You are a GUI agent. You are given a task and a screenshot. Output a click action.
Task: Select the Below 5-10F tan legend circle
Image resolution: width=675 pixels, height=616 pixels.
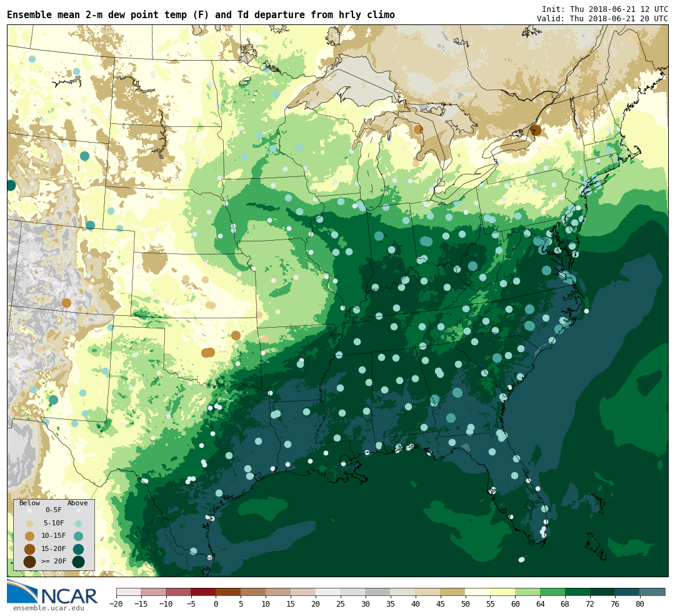pos(30,523)
